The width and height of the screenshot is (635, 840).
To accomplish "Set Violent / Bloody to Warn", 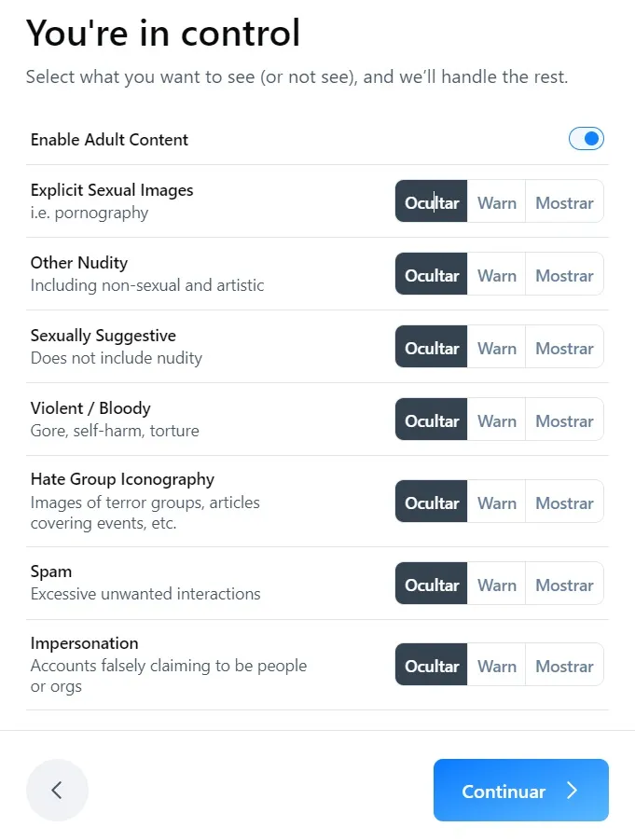I will 496,420.
